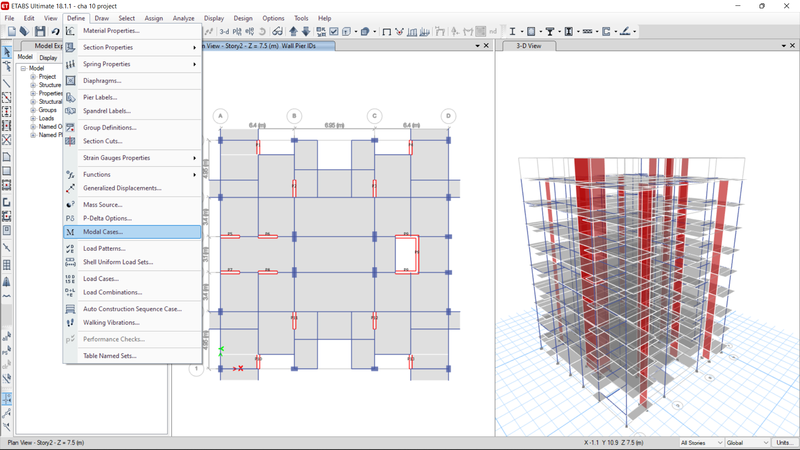The height and width of the screenshot is (450, 800).
Task: Click the Units button in status bar
Action: [x=783, y=443]
